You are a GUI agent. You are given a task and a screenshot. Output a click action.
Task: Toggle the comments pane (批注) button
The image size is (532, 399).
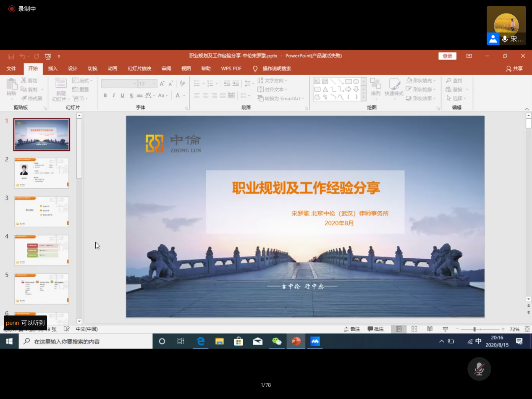(375, 329)
